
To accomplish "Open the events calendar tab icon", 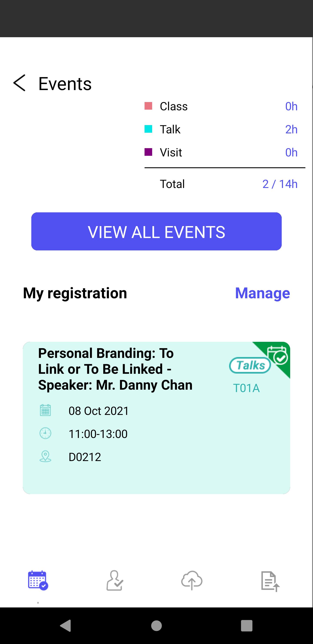I will tap(38, 580).
